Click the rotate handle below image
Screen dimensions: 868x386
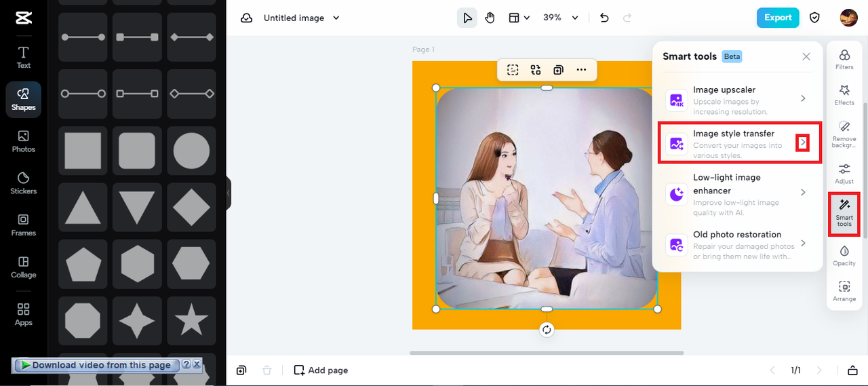coord(547,330)
